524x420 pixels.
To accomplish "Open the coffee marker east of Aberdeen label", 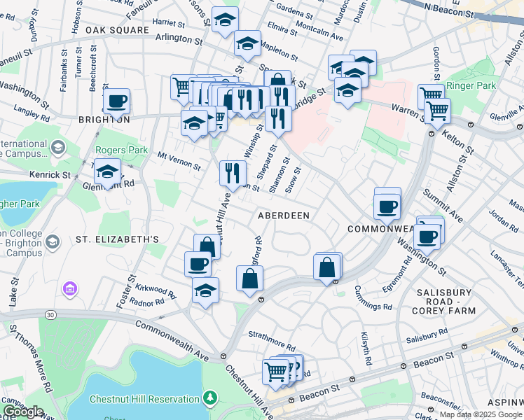I will tap(387, 205).
